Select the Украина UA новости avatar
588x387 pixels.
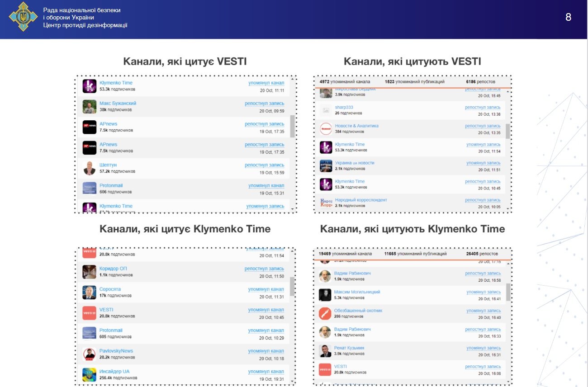[x=326, y=166]
